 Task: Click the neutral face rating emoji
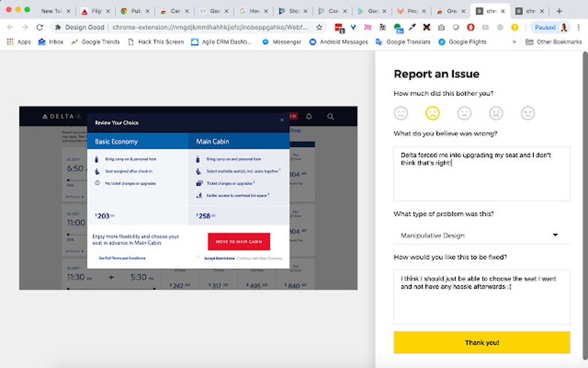point(401,113)
